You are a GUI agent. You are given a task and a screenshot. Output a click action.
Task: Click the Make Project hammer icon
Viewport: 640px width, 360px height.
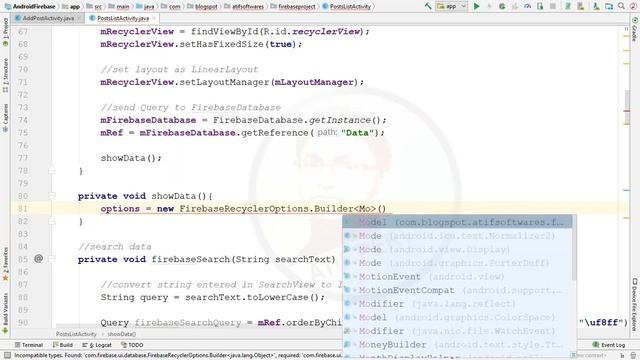coord(428,6)
